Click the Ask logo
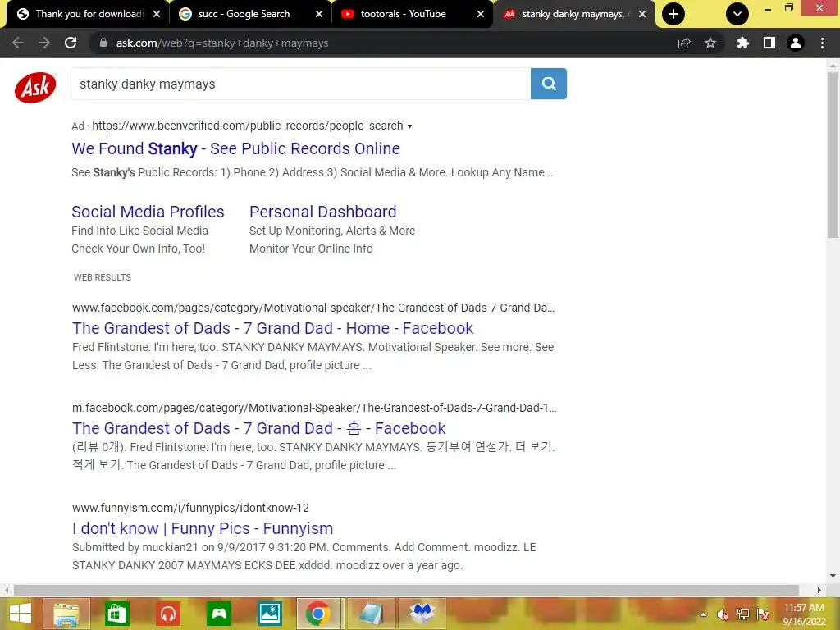 (x=35, y=87)
